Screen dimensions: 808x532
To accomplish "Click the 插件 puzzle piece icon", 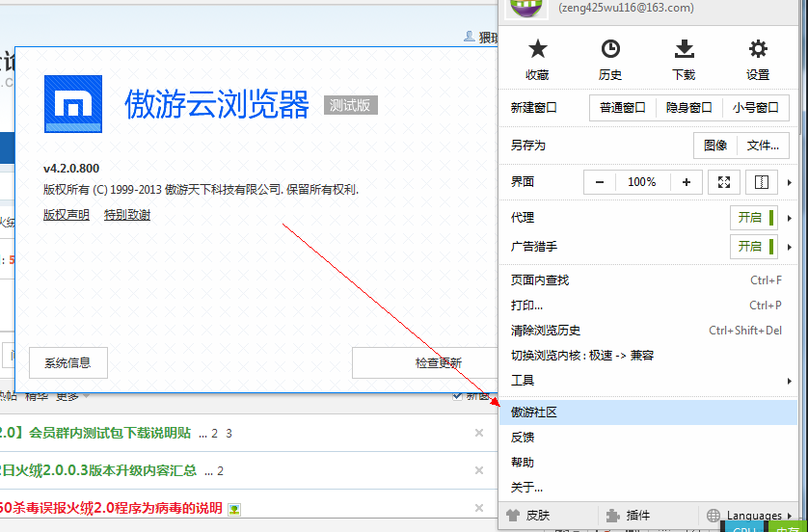I will [612, 515].
